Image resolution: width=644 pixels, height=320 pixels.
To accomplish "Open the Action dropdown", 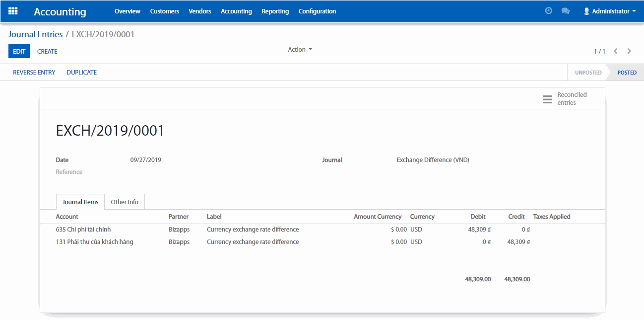I will (300, 50).
